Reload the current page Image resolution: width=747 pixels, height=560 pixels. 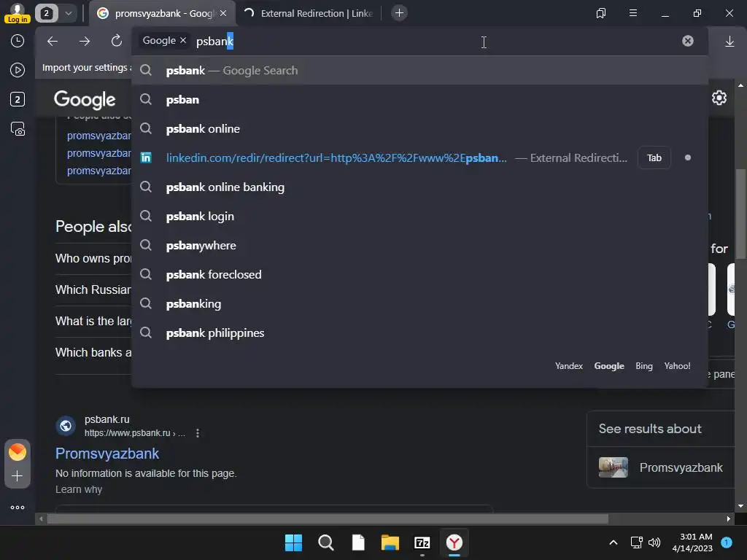(x=117, y=41)
